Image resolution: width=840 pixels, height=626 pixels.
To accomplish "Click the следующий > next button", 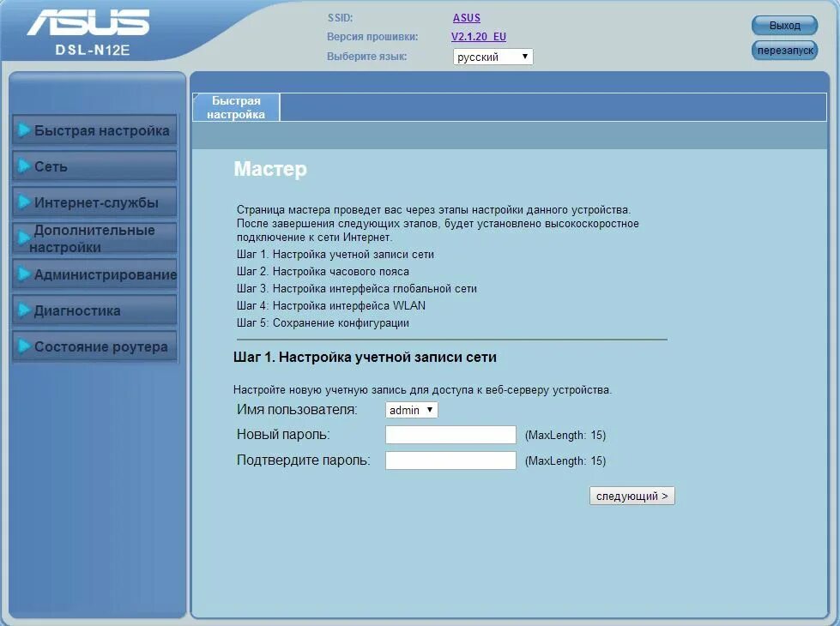I will point(632,496).
